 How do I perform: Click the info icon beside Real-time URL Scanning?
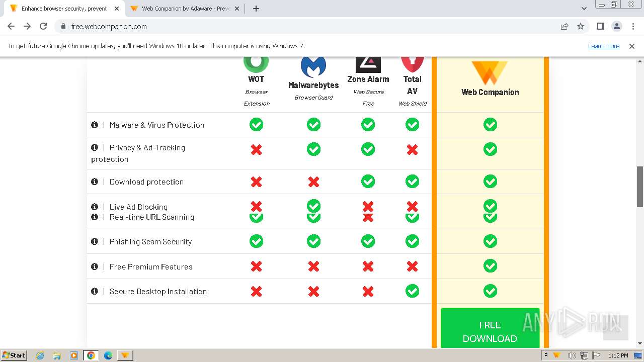coord(95,217)
